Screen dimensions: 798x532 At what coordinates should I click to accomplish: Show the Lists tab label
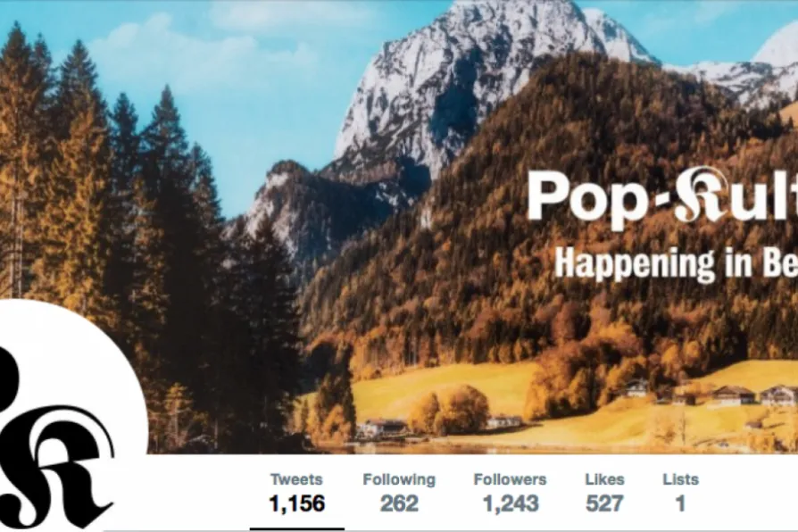pos(680,479)
